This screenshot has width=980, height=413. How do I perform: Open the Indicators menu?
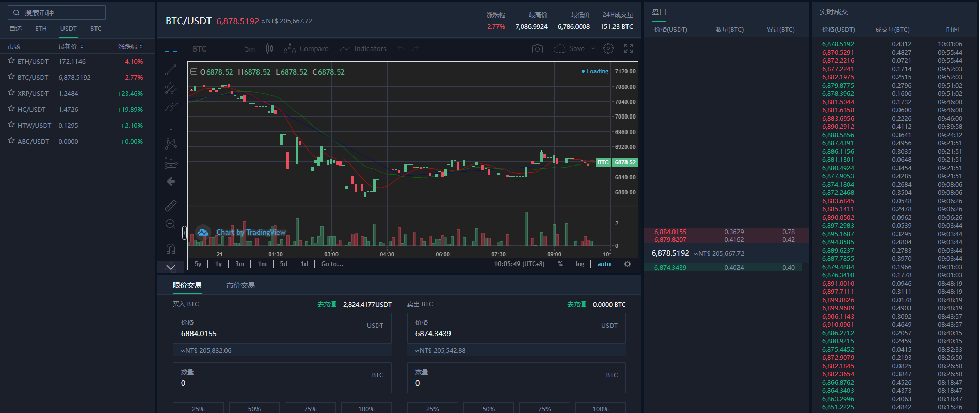click(x=363, y=49)
